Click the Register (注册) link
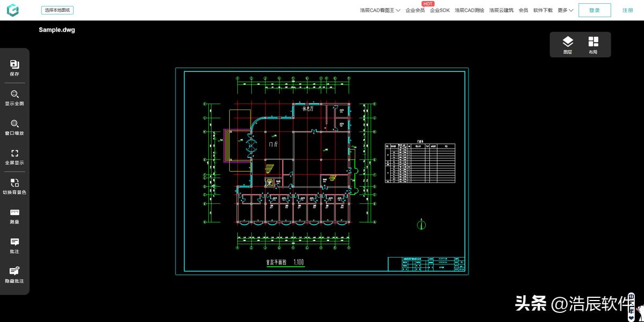Viewport: 644px width, 322px height. click(627, 10)
